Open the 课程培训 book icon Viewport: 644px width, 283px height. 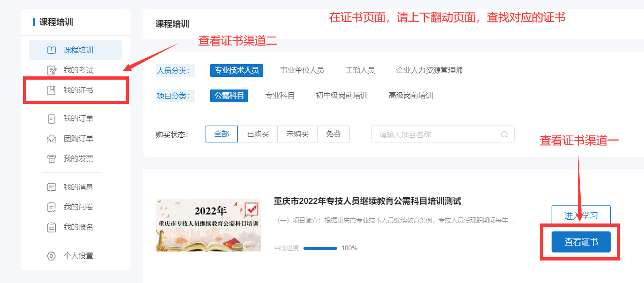pyautogui.click(x=52, y=50)
